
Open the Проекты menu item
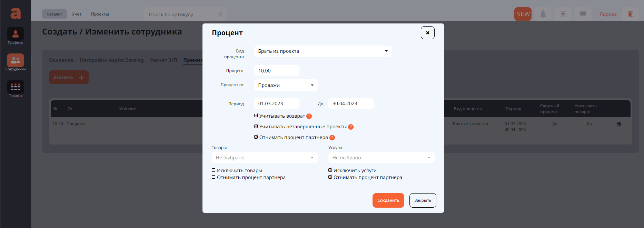coord(100,14)
